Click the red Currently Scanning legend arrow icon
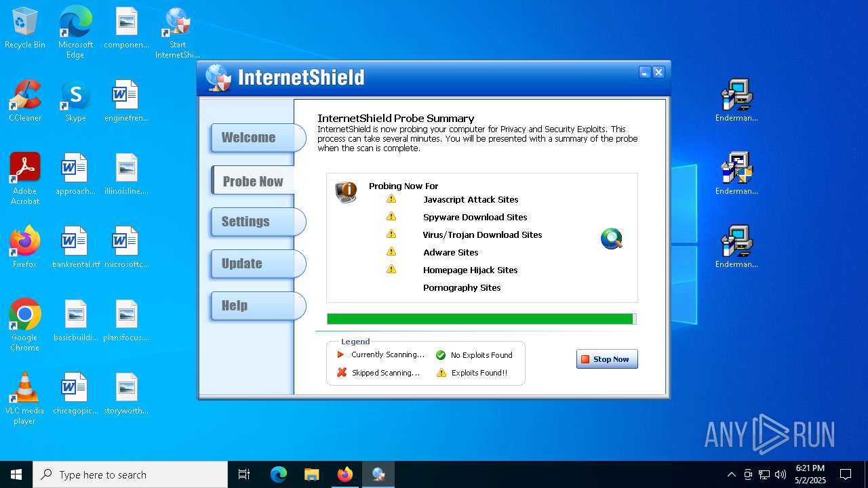Screen dimensions: 868x488 pyautogui.click(x=341, y=354)
